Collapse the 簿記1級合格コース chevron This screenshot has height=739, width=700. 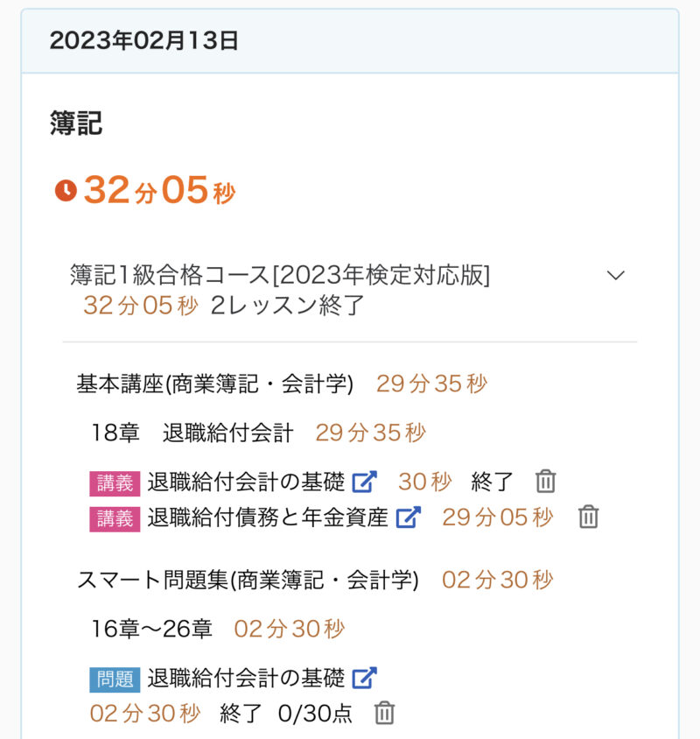pyautogui.click(x=616, y=275)
